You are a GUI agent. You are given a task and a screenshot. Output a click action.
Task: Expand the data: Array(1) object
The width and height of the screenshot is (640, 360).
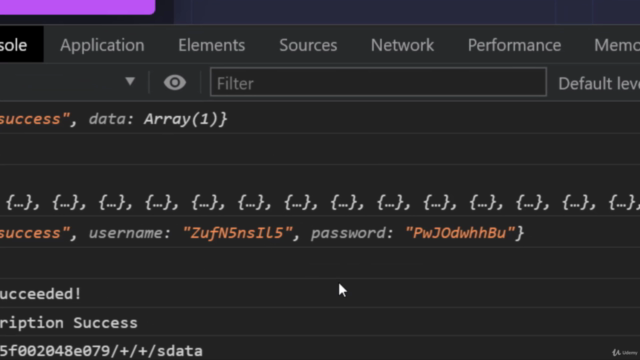[x=158, y=119]
